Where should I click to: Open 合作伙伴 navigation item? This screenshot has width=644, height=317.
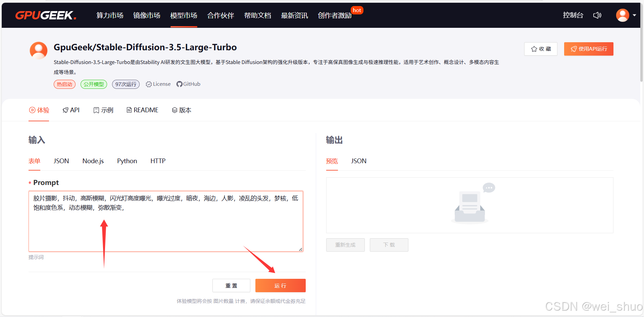[220, 15]
